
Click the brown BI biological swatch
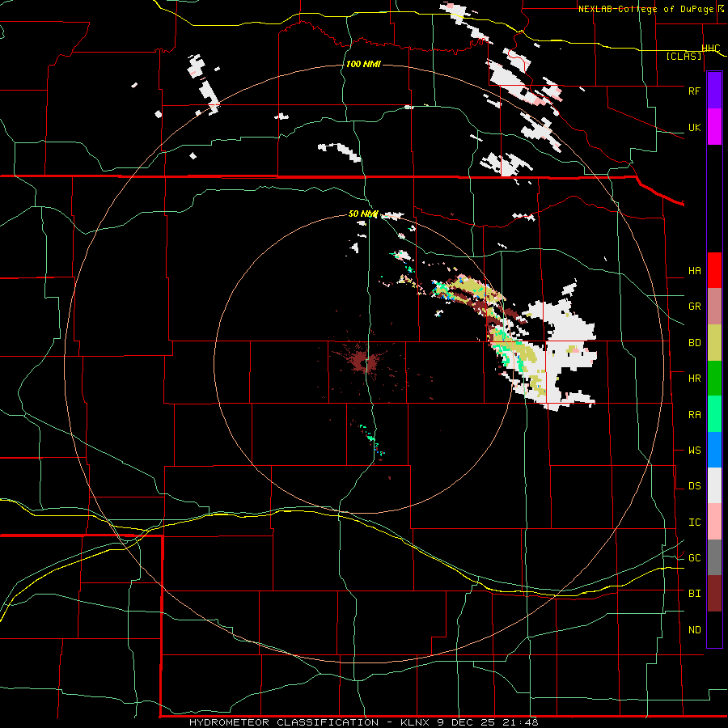714,594
